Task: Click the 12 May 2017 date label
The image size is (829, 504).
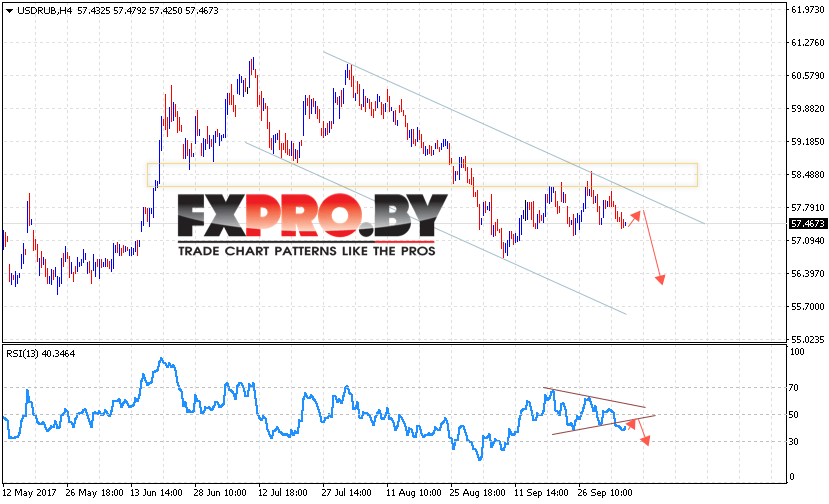Action: point(30,493)
